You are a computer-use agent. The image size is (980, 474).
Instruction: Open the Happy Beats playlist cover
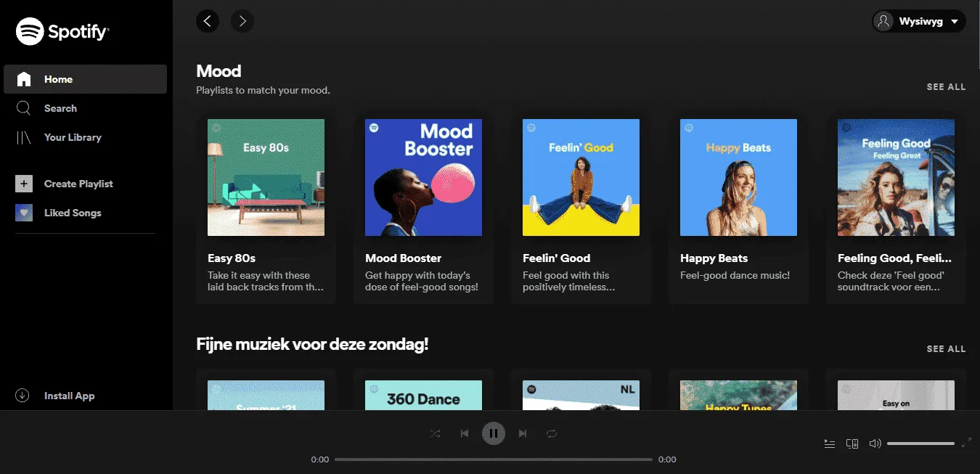[x=738, y=177]
